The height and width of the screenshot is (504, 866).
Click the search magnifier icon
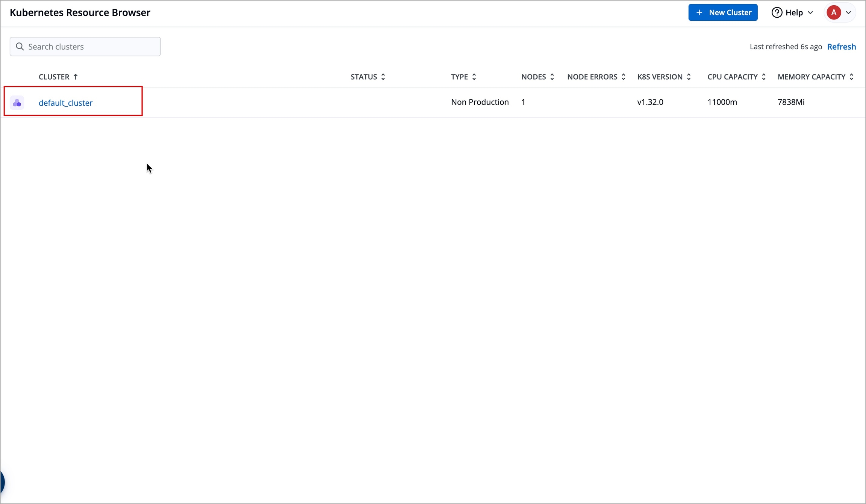(20, 47)
